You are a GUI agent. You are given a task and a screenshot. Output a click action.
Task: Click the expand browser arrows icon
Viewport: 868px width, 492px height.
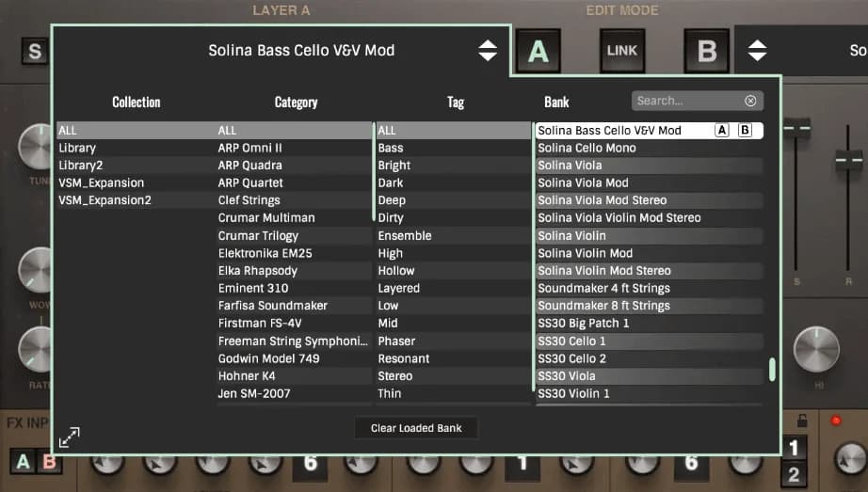69,436
